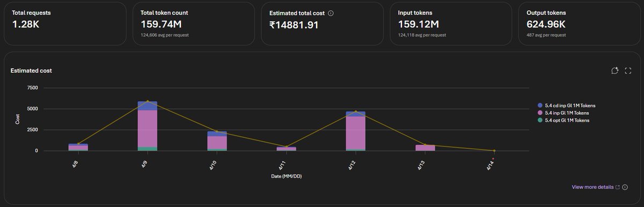Open the AI chat sparkle icon on chart
This screenshot has height=207, width=644.
[x=615, y=71]
